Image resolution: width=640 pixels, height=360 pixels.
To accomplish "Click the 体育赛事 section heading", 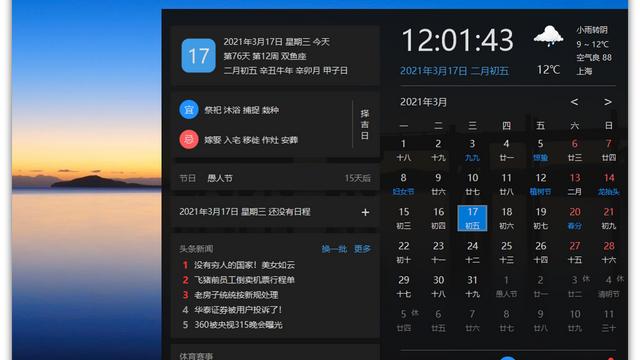I will [x=196, y=356].
